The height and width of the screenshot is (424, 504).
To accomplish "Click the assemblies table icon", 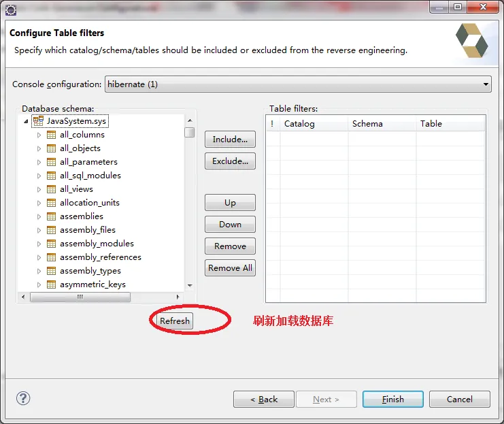I will [x=51, y=216].
